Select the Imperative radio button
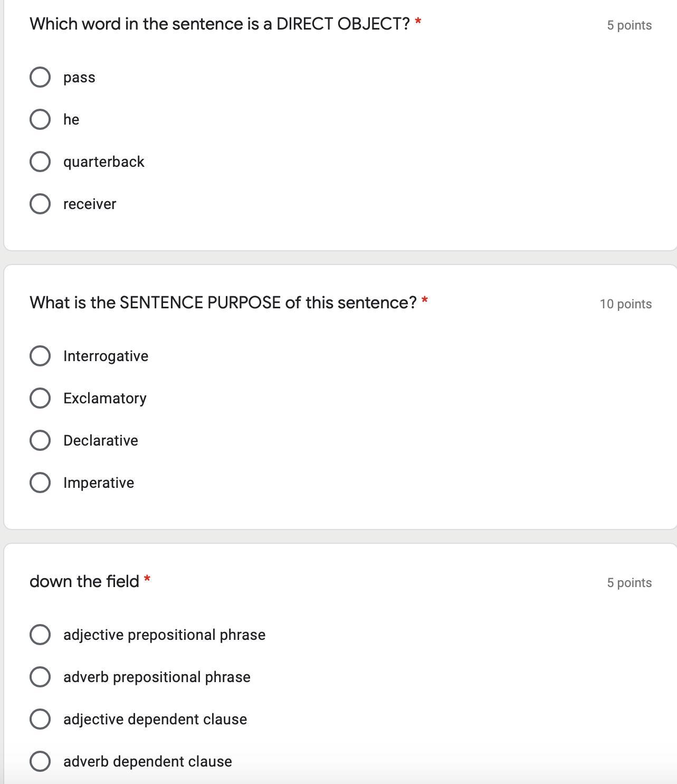677x784 pixels. [x=40, y=483]
